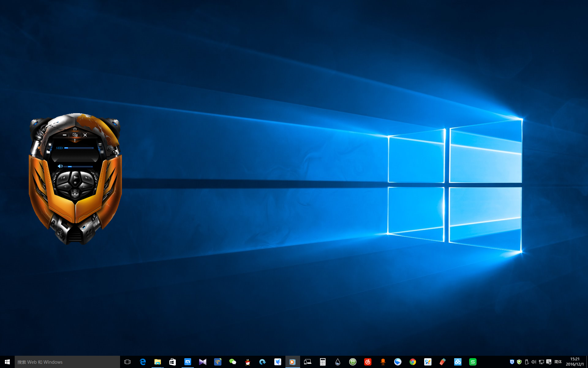This screenshot has height=368, width=588.
Task: Launch Google Chrome from the taskbar
Action: pos(413,362)
